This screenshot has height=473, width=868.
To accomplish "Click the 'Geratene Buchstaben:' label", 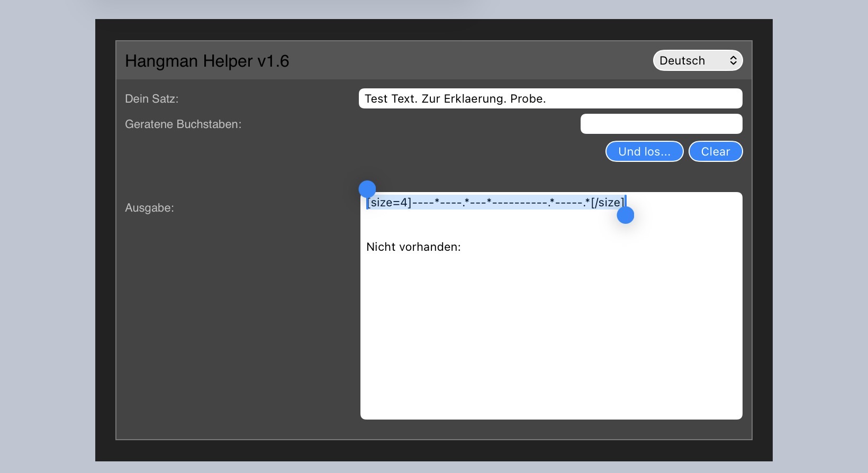I will tap(183, 124).
